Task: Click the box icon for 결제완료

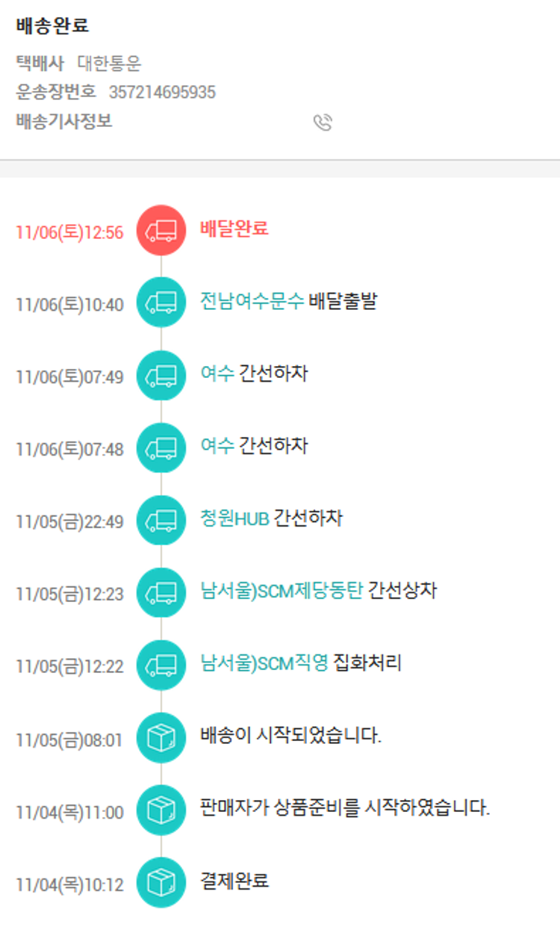Action: (161, 882)
